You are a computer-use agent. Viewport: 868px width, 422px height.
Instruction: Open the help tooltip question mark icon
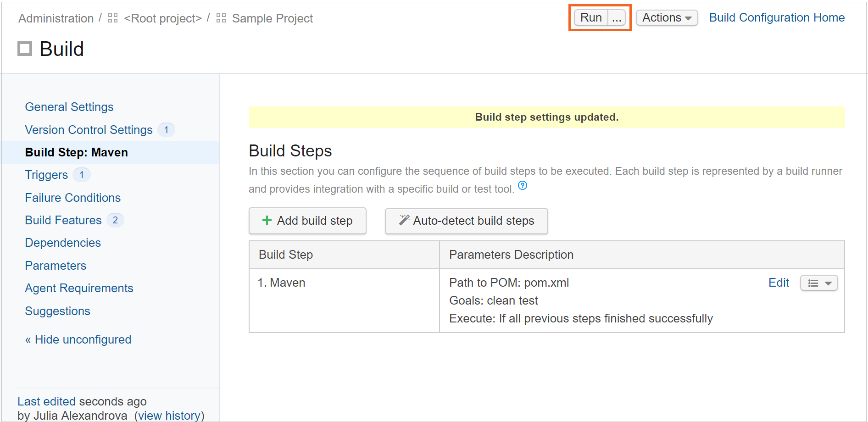click(523, 185)
